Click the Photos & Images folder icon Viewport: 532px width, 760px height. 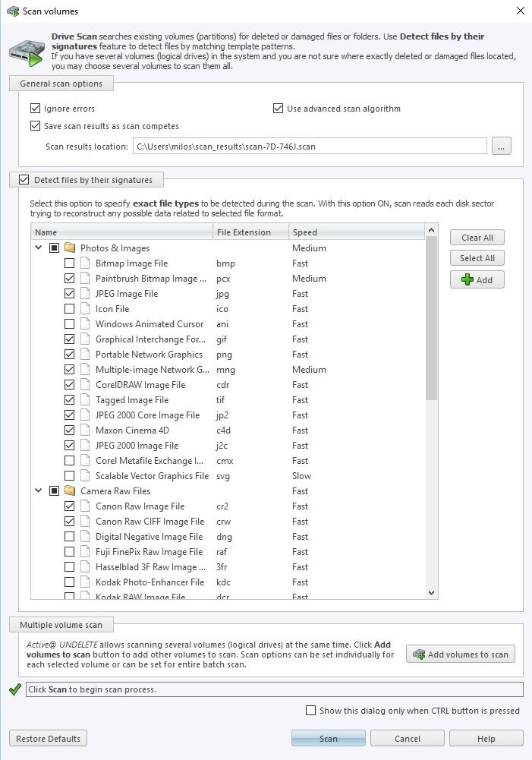[71, 248]
